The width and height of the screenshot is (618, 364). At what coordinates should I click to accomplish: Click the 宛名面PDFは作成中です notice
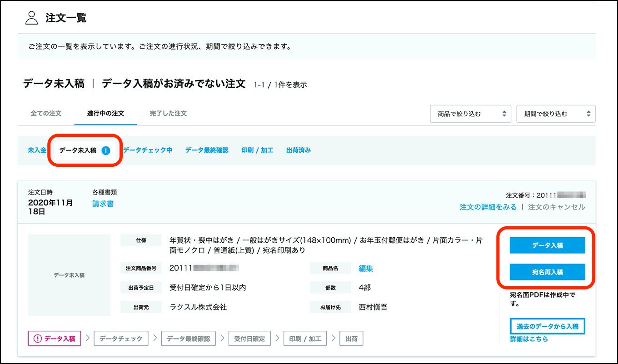543,299
